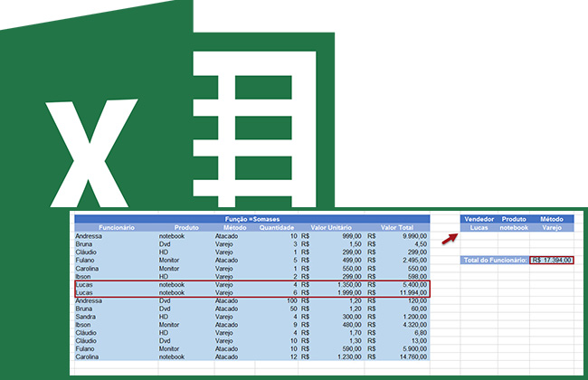Select quantity 100 in Andressa's Dvd row
Screen dimensions: 588x380
[292, 301]
